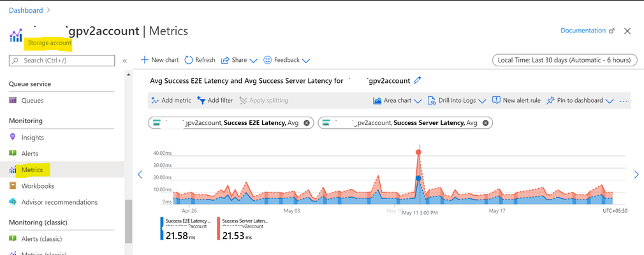This screenshot has height=255, width=644.
Task: Click the red peak data point marker
Action: click(x=418, y=152)
